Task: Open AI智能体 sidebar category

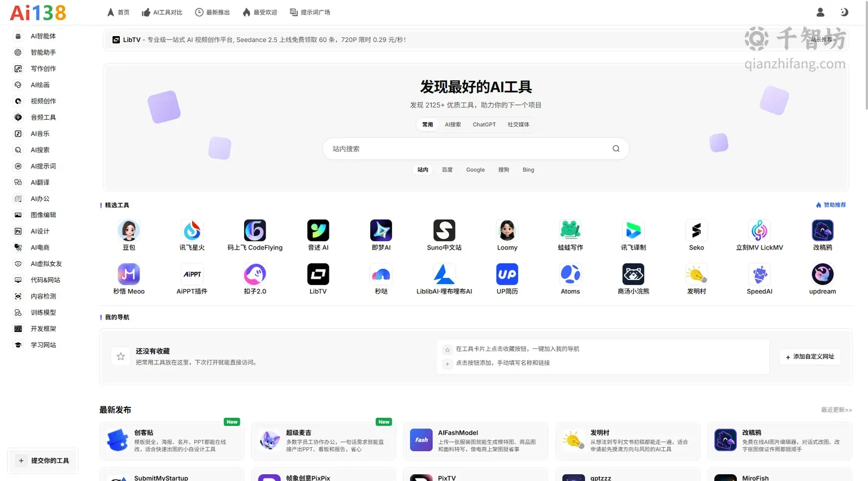Action: pyautogui.click(x=44, y=36)
